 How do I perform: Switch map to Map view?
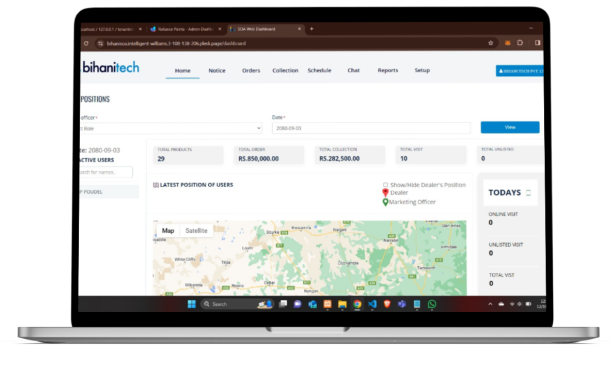(168, 231)
